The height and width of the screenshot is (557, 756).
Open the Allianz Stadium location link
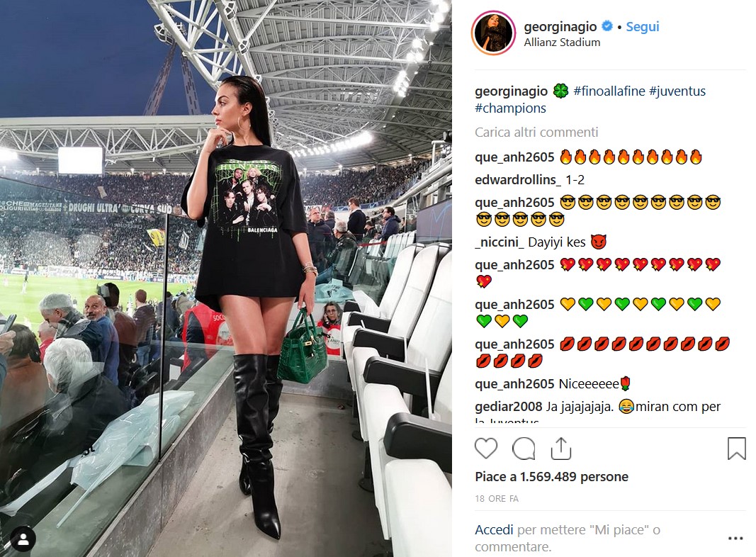point(562,43)
